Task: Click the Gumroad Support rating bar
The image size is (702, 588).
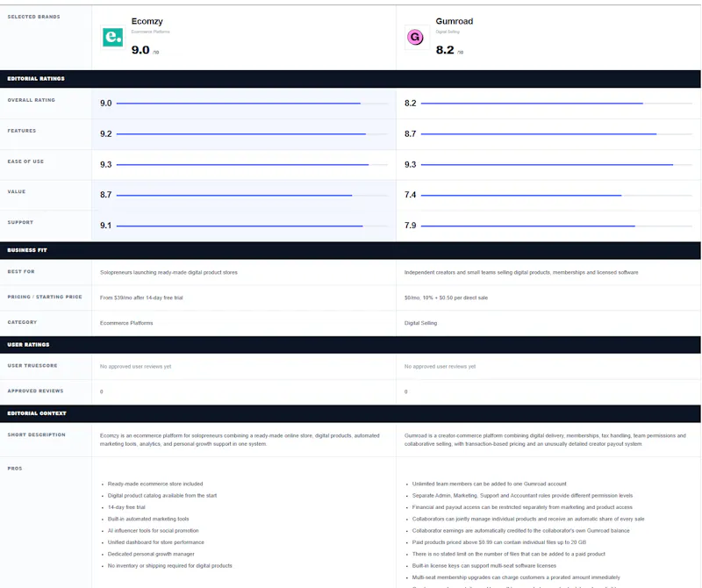Action: click(556, 226)
